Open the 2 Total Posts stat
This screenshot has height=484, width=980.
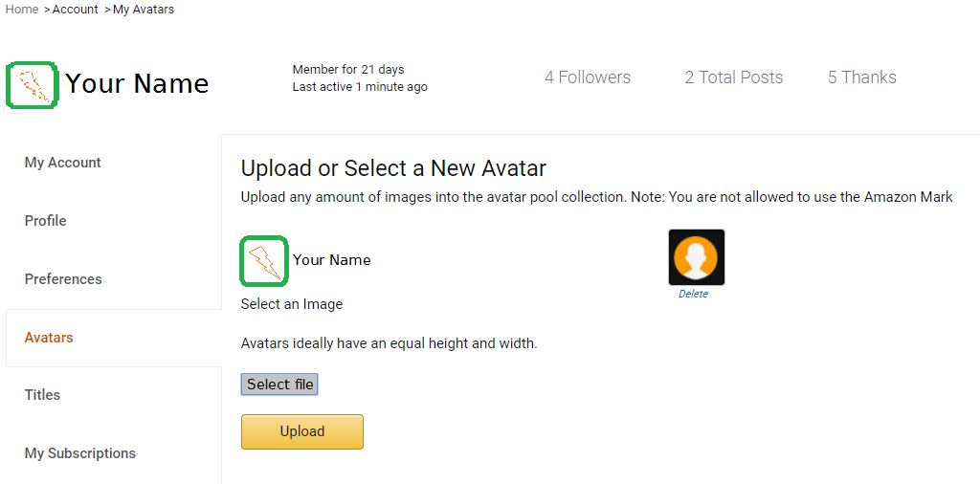pos(734,77)
